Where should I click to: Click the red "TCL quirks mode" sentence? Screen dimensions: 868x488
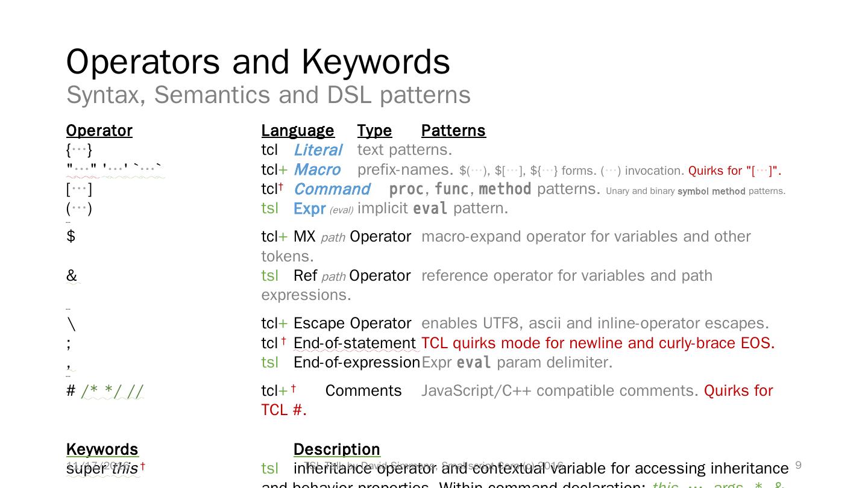pyautogui.click(x=597, y=343)
